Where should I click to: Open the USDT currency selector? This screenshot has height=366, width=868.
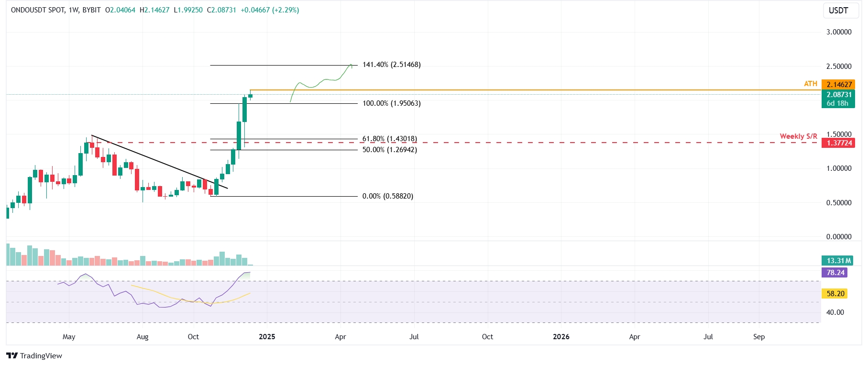[838, 11]
